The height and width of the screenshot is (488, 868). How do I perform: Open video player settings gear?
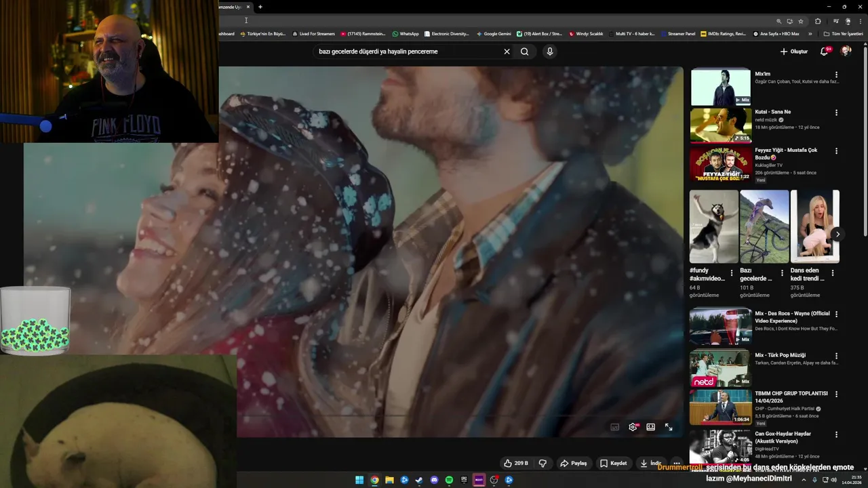(633, 427)
